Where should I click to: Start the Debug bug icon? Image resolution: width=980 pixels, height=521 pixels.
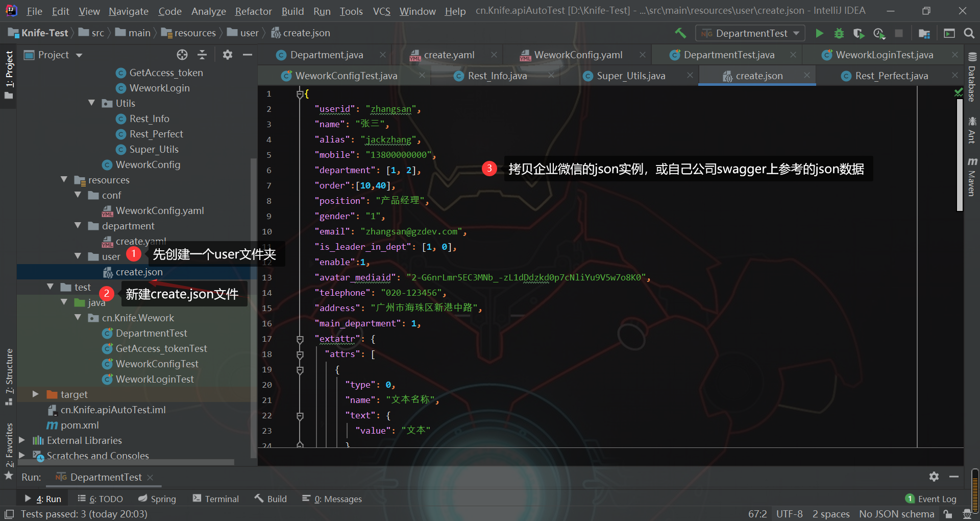(x=839, y=33)
